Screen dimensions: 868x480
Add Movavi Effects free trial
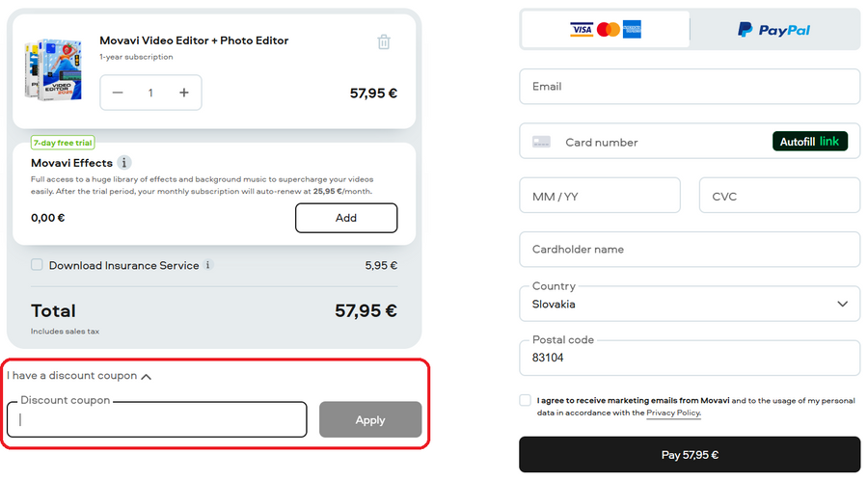345,218
